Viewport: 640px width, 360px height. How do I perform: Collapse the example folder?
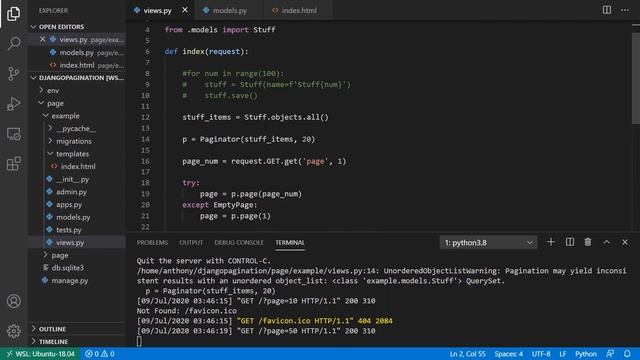(x=46, y=116)
